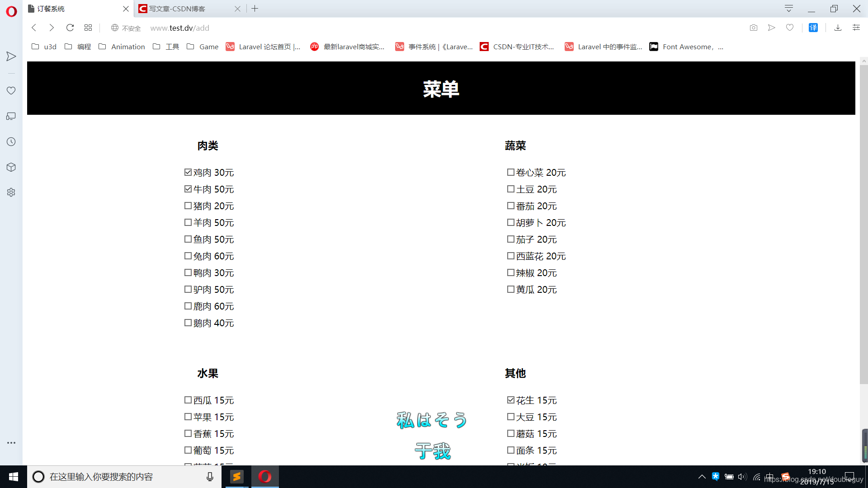Screen dimensions: 868x488
Task: Uncheck the 花生 15元 checkbox
Action: 511,400
